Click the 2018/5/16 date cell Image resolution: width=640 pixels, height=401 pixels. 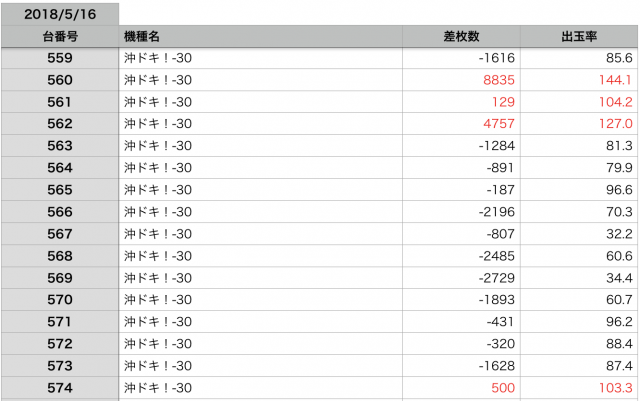pyautogui.click(x=59, y=14)
